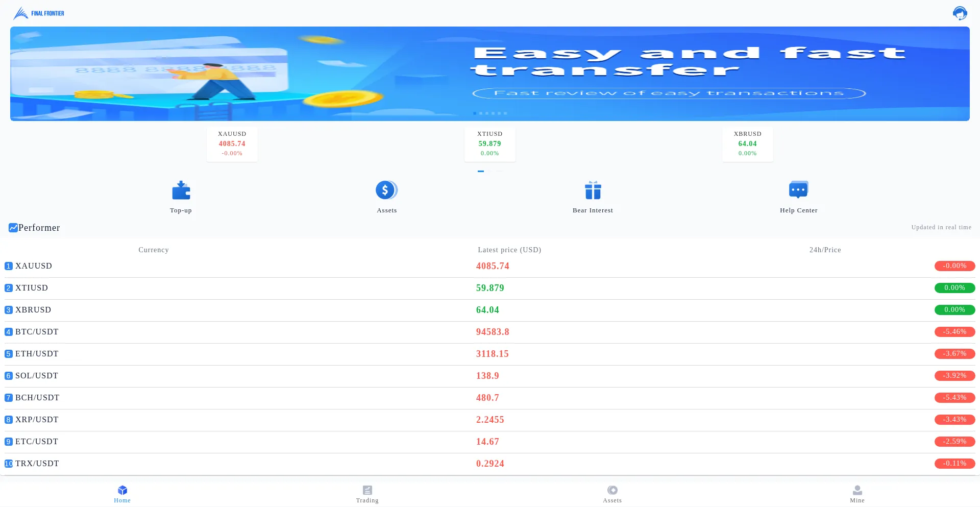The width and height of the screenshot is (980, 507).
Task: Click the Final Frontier logo
Action: (39, 13)
